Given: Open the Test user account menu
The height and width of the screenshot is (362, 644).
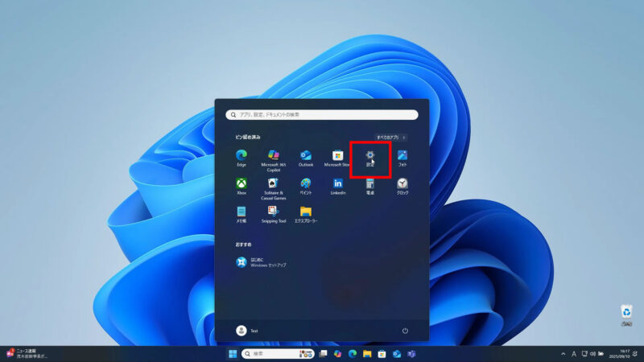Looking at the screenshot, I should 247,331.
